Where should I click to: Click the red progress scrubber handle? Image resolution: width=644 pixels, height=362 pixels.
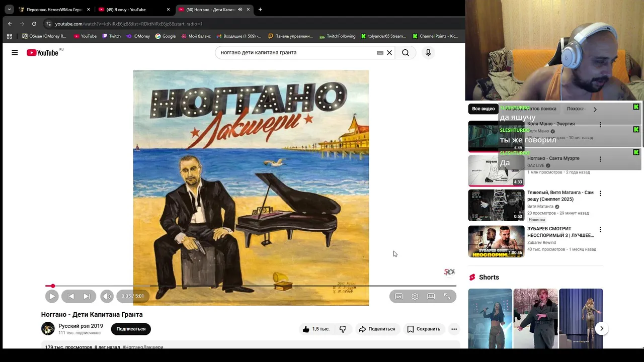click(x=52, y=286)
